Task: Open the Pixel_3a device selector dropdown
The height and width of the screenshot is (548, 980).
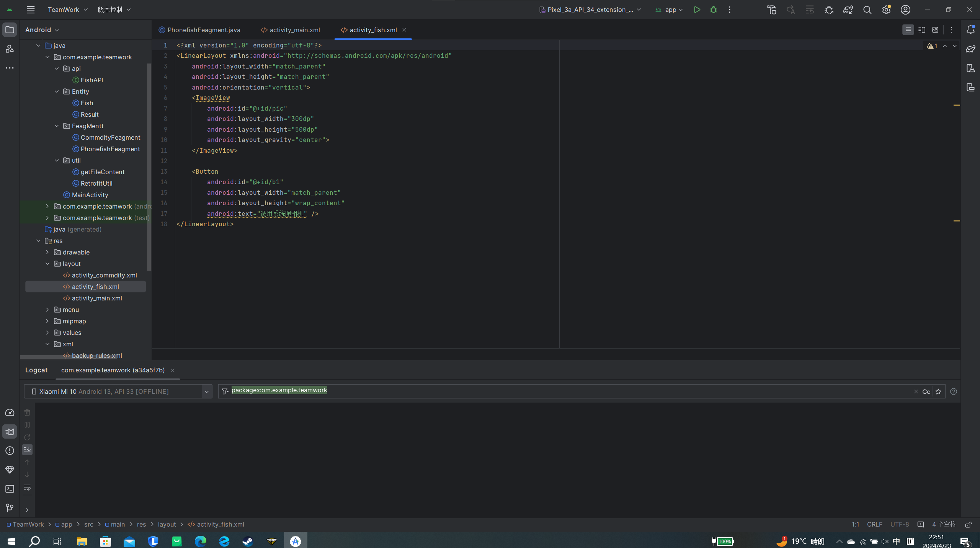Action: coord(590,10)
